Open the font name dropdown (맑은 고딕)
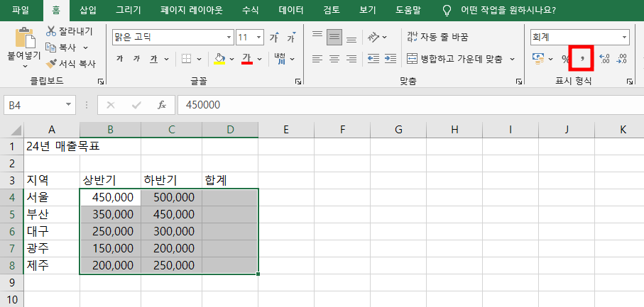Screen dimensions: 644x307 229,38
